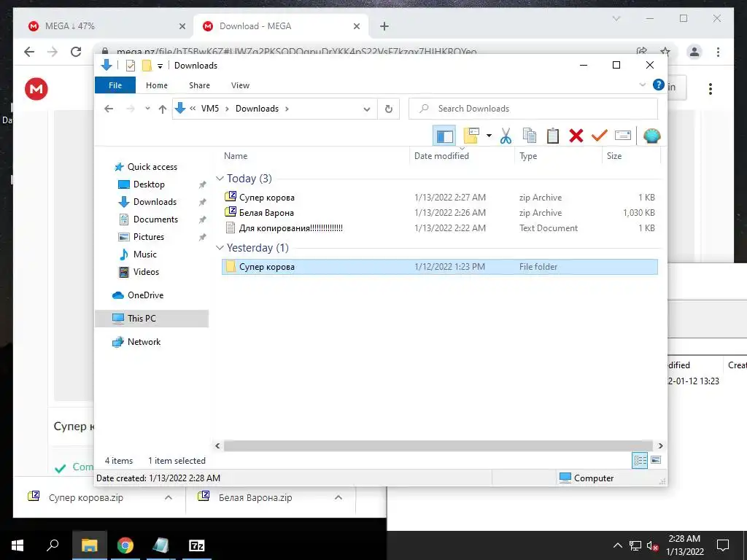Viewport: 747px width, 560px height.
Task: Open options for Супер корова.zip download
Action: click(x=169, y=497)
